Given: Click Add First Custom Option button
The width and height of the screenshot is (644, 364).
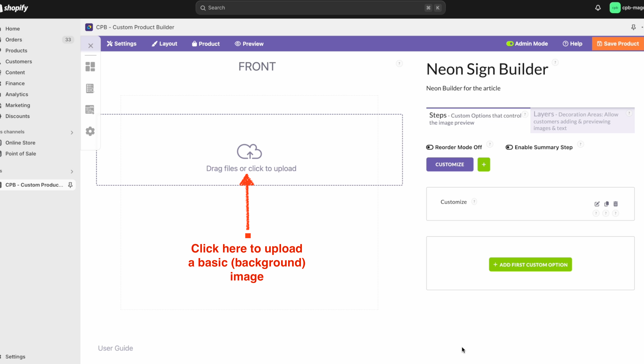Looking at the screenshot, I should pos(530,264).
